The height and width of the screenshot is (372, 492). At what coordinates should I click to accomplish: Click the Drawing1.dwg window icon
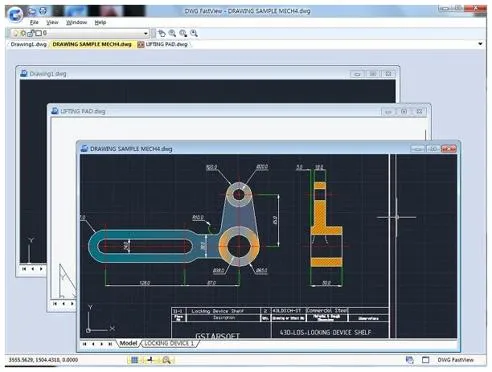tap(24, 73)
